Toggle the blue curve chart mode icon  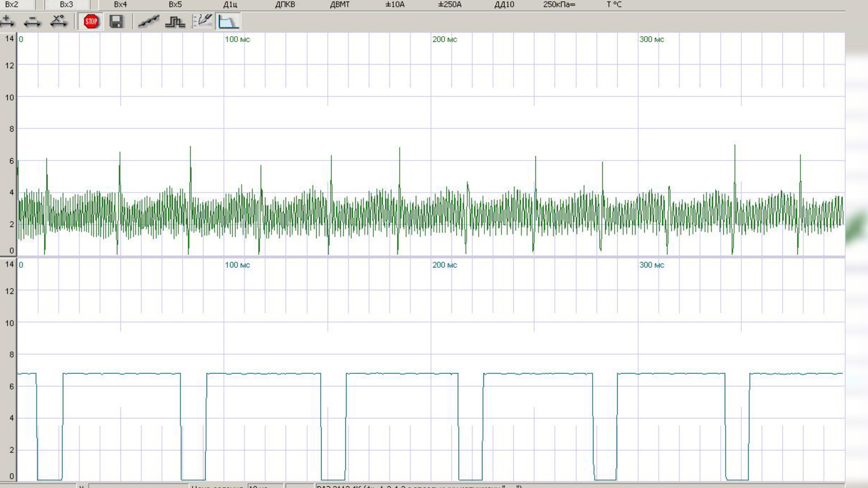[x=228, y=21]
